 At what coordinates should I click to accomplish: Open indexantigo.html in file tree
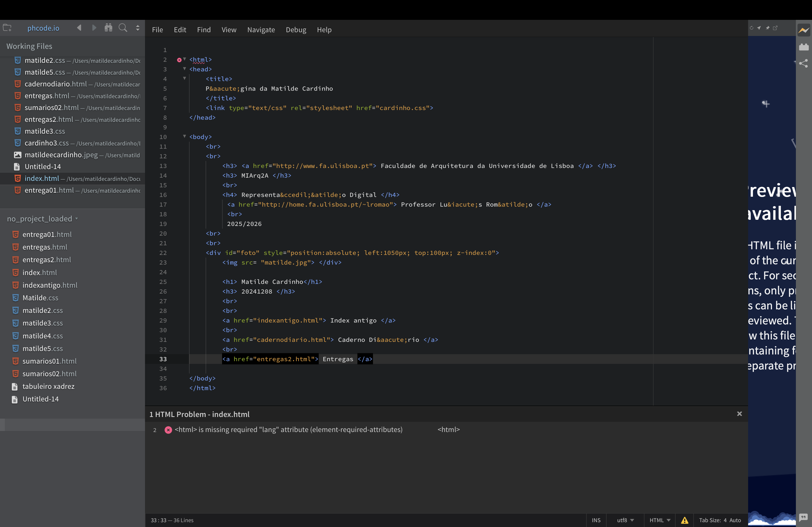[50, 285]
